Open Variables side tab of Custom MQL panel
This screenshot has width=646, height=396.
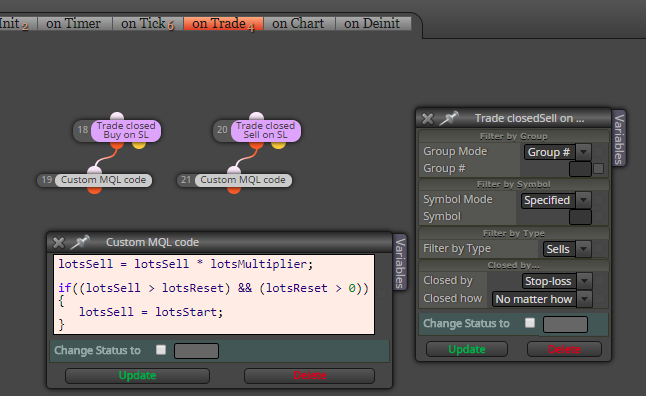[400, 262]
